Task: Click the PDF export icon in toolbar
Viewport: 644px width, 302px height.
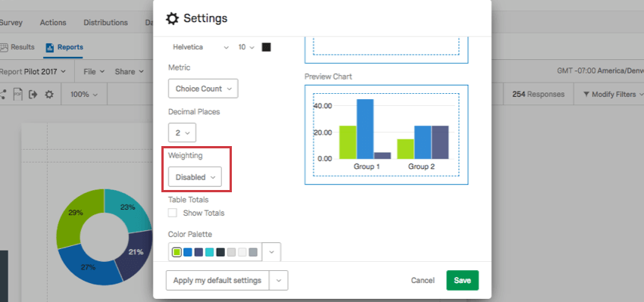Action: (17, 95)
